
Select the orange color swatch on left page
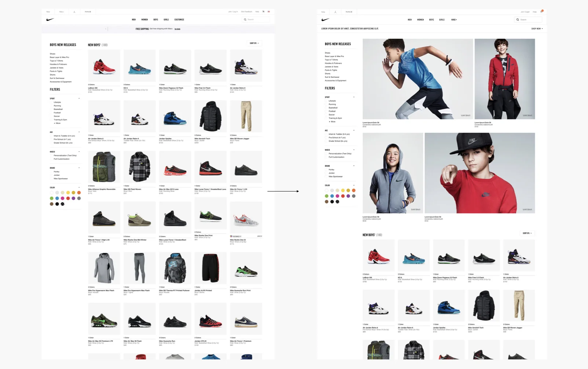(x=79, y=193)
